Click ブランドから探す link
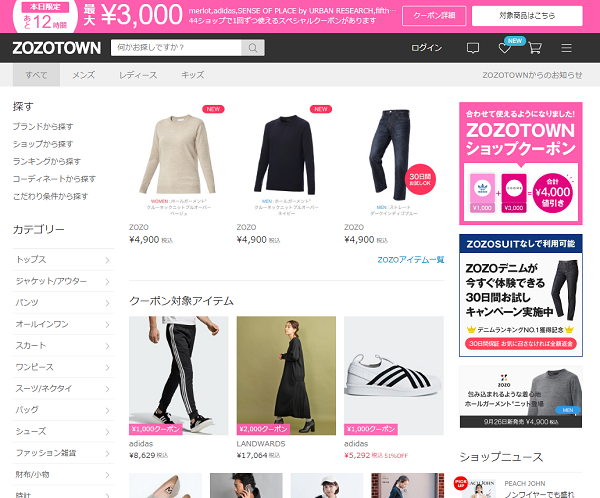Viewport: 600px width, 498px height. click(x=43, y=126)
